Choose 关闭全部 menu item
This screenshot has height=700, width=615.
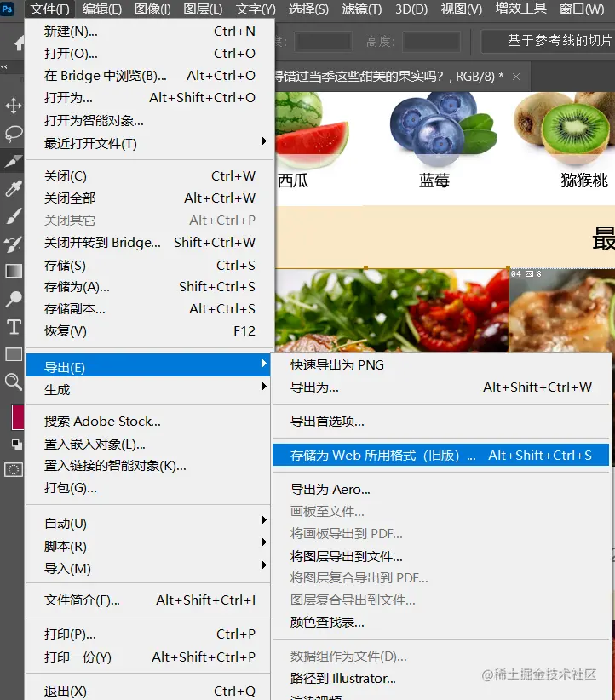150,198
